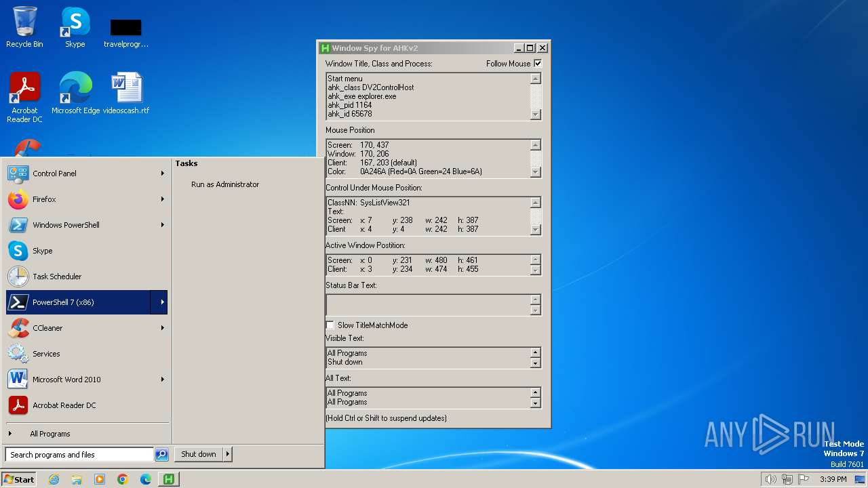Enable Slow TitleMatchMode checkbox

(x=330, y=325)
